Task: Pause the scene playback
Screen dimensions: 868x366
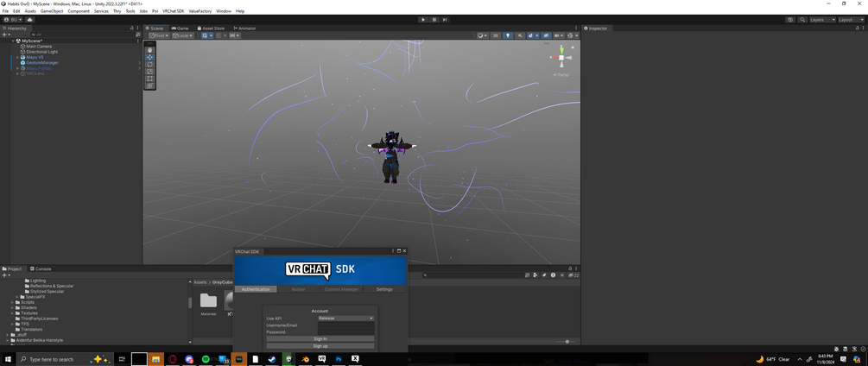Action: point(434,20)
